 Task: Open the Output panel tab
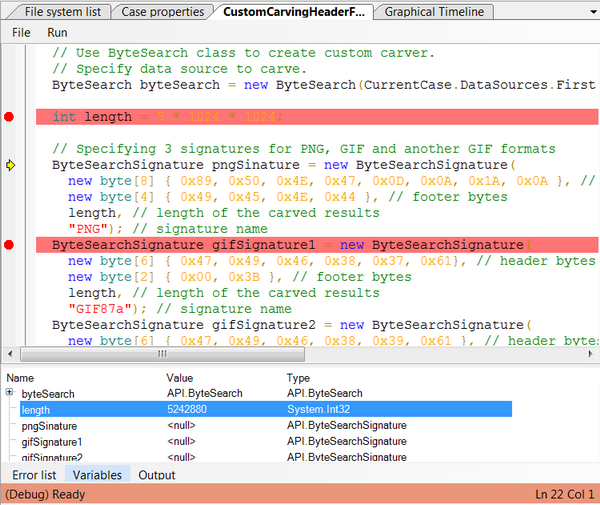point(157,475)
